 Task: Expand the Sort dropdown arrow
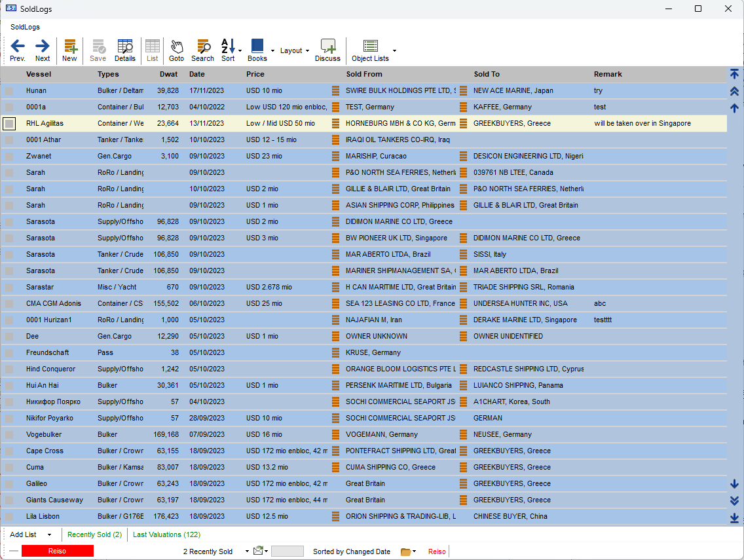pyautogui.click(x=240, y=51)
